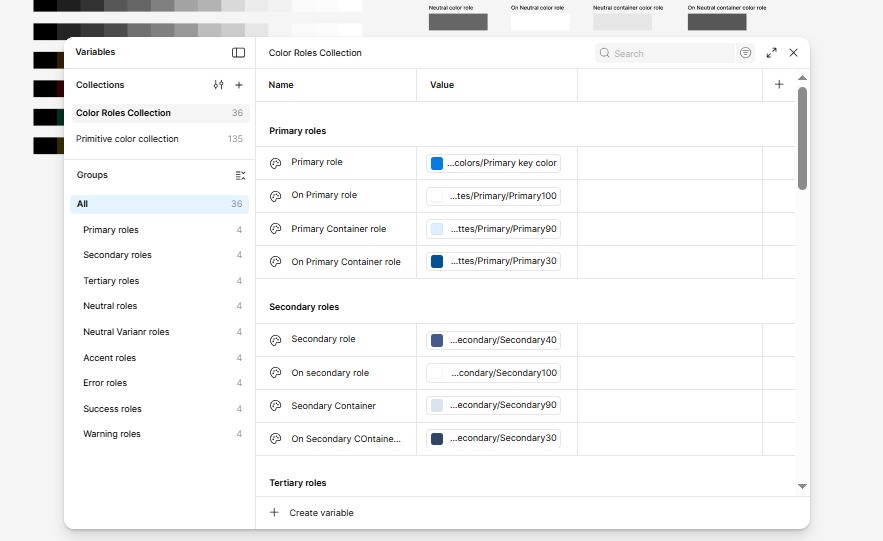Open the filter options icon
The width and height of the screenshot is (883, 541).
point(745,53)
